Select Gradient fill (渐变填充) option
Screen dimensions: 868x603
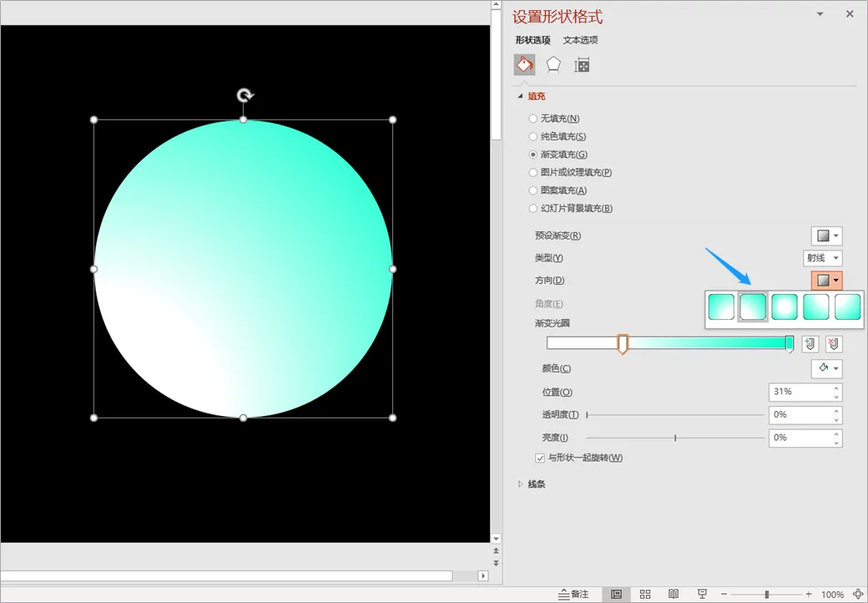(558, 154)
